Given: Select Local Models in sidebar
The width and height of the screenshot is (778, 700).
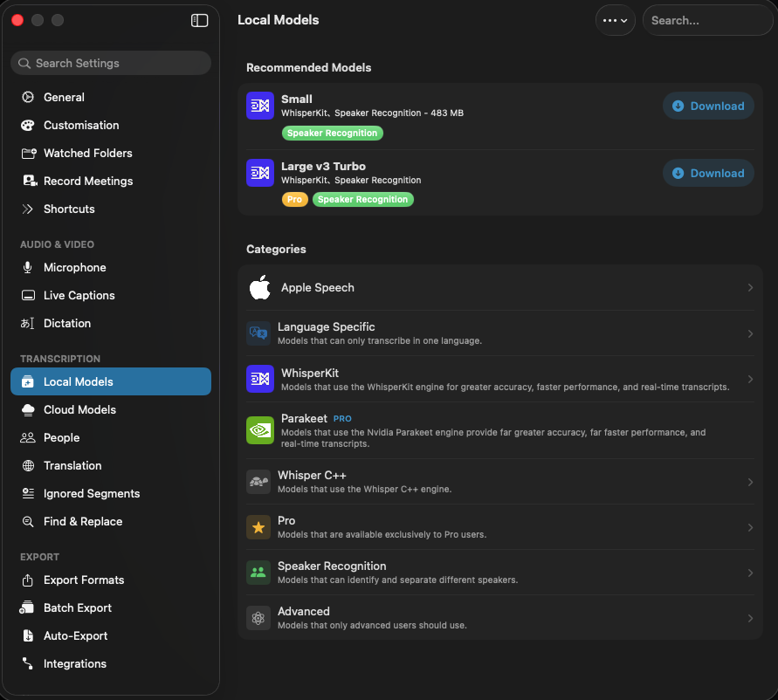Looking at the screenshot, I should pos(111,381).
